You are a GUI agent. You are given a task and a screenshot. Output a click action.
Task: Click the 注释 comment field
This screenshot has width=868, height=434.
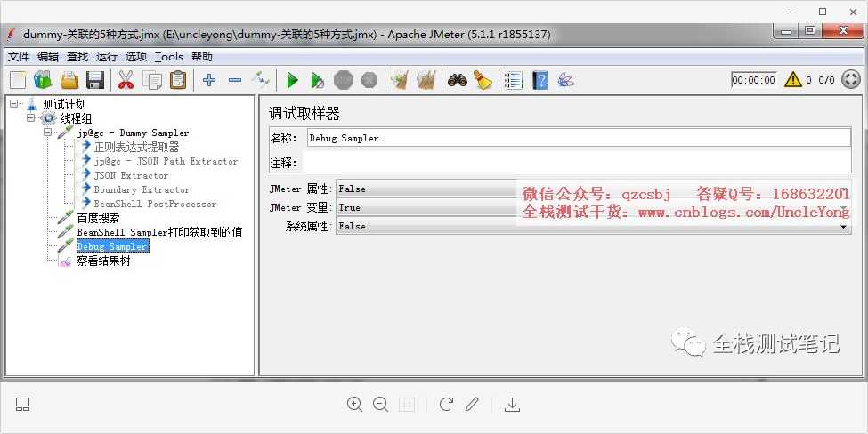point(577,163)
